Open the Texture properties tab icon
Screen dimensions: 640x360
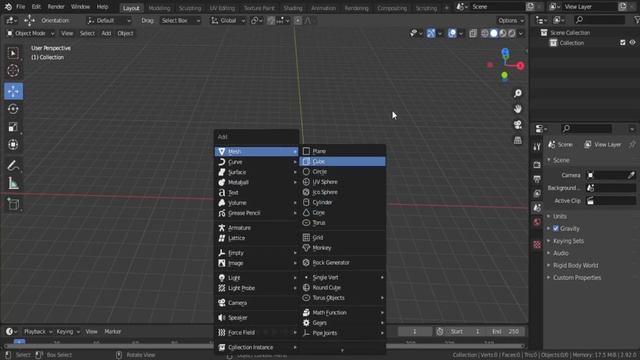point(537,244)
